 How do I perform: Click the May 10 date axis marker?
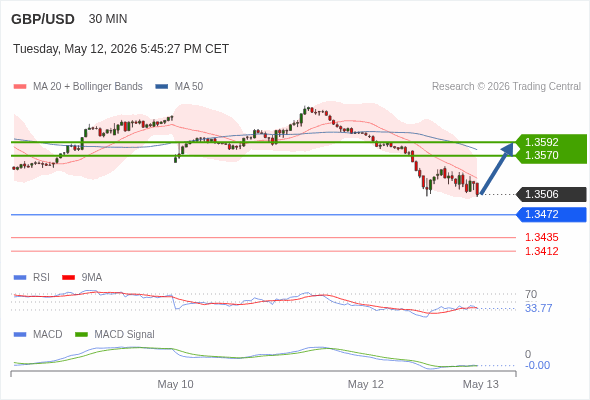[175, 384]
